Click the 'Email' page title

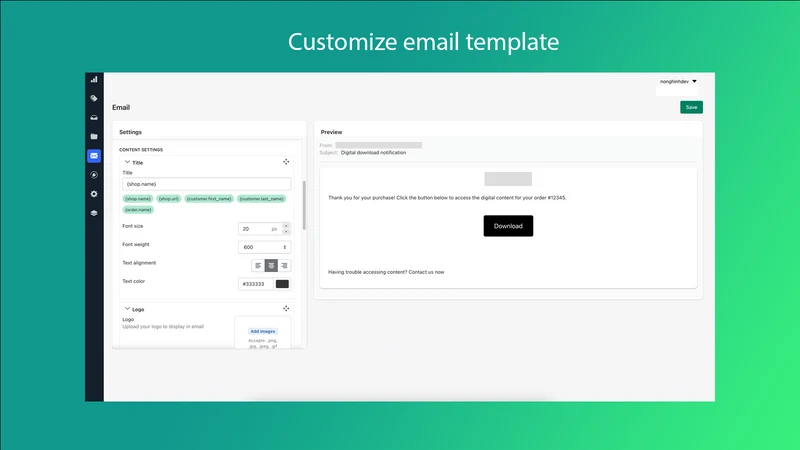(x=121, y=107)
